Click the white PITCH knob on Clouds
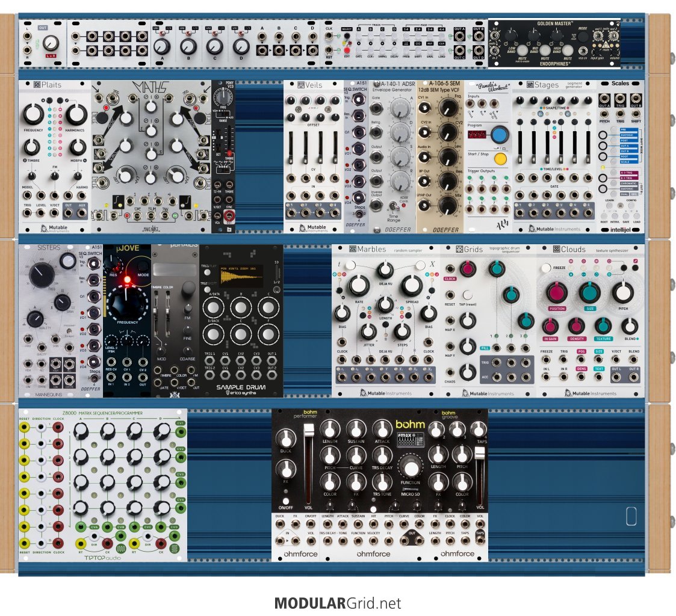The height and width of the screenshot is (616, 676). (x=622, y=293)
